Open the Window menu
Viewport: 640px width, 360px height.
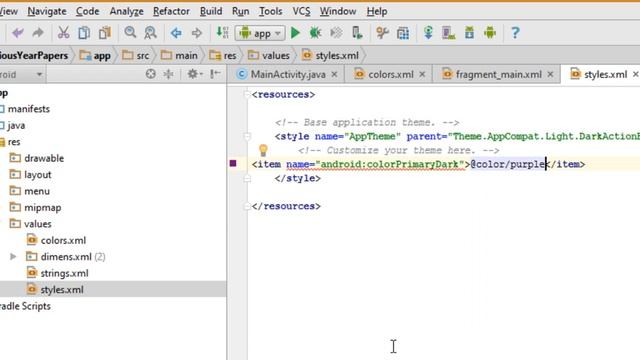[338, 11]
